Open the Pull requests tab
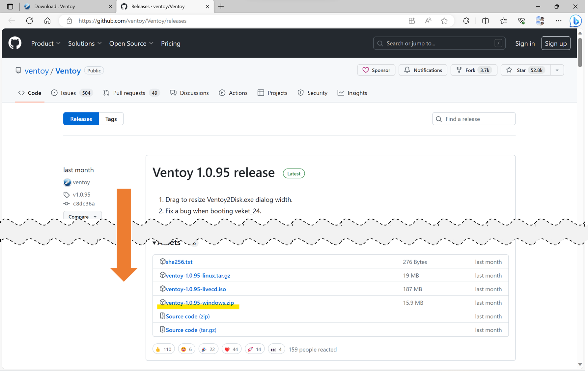Screen dimensions: 588x371 (131, 93)
